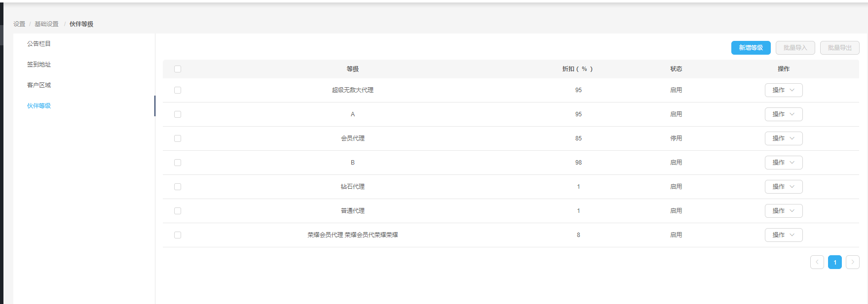Open 公告栏目 in the sidebar
This screenshot has width=868, height=304.
39,44
